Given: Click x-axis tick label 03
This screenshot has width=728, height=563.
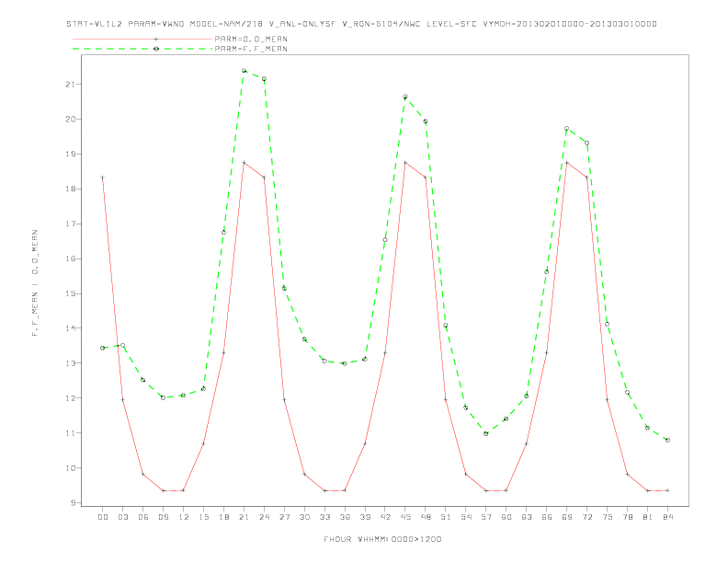Looking at the screenshot, I should coord(122,517).
